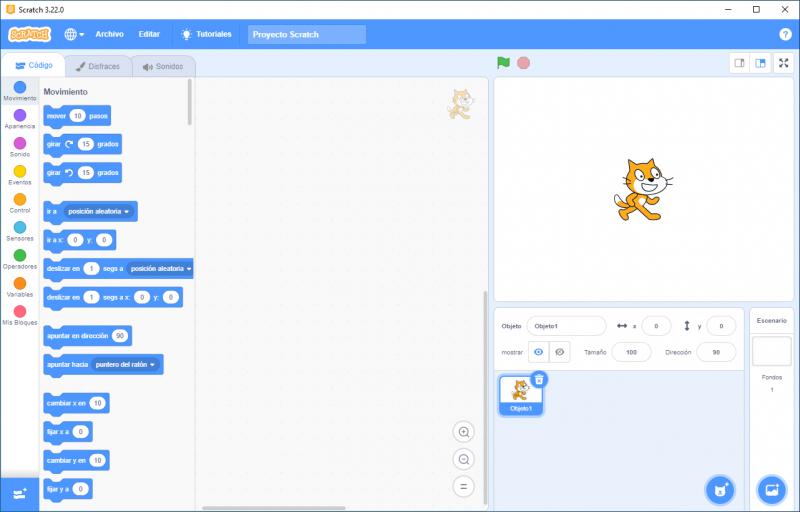Enter full screen stage mode
This screenshot has height=512, width=800.
[x=784, y=63]
